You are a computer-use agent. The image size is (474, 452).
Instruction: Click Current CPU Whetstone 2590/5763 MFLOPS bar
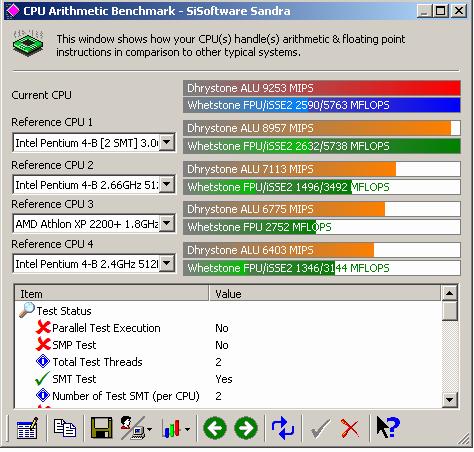(x=322, y=105)
